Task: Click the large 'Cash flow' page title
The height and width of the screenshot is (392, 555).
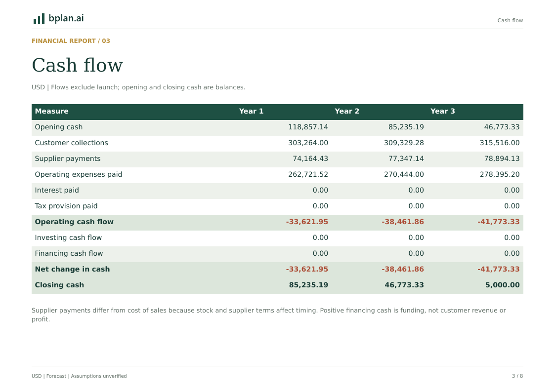Action: point(77,65)
